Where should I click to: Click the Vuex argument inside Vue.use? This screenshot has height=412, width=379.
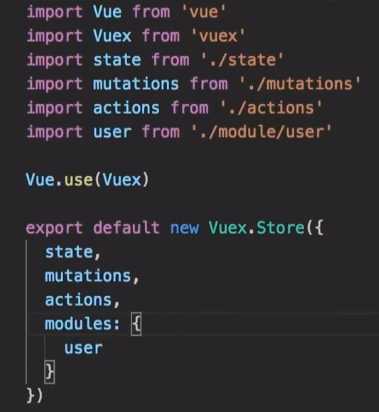122,180
